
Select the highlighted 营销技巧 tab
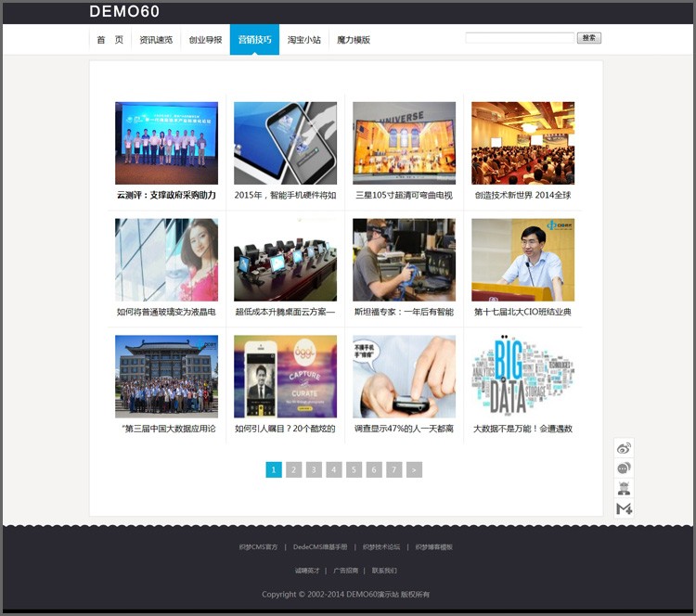(254, 40)
